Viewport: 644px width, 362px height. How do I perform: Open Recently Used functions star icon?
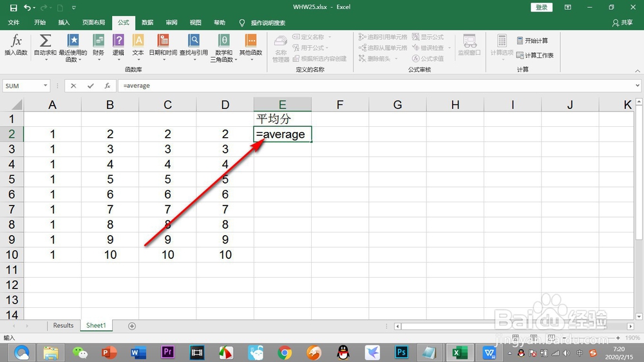tap(73, 41)
